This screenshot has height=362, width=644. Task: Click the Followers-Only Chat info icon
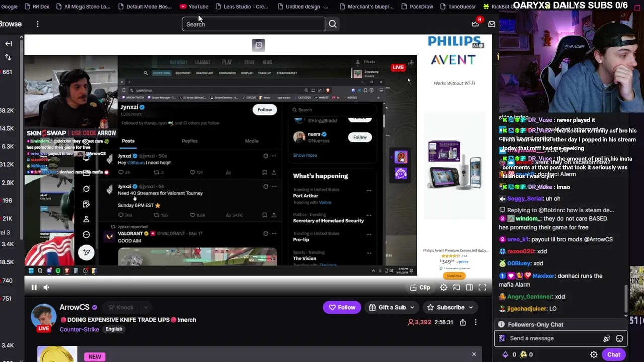502,325
